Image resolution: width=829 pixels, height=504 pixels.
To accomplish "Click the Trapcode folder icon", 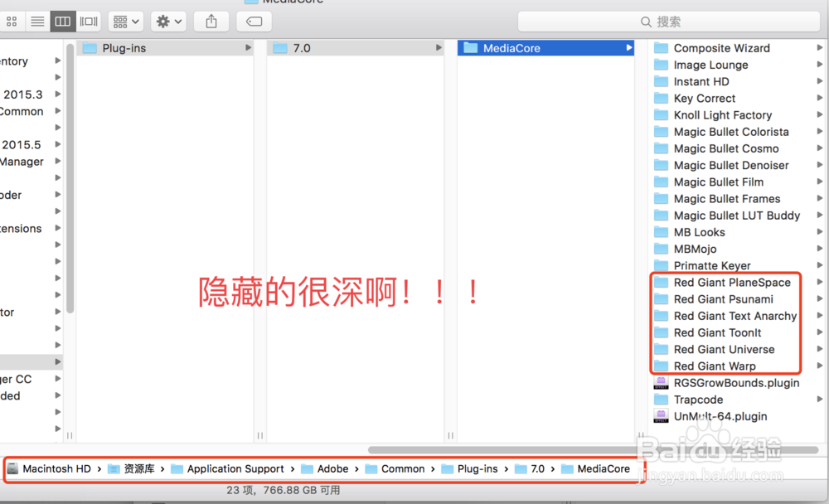I will (x=661, y=400).
